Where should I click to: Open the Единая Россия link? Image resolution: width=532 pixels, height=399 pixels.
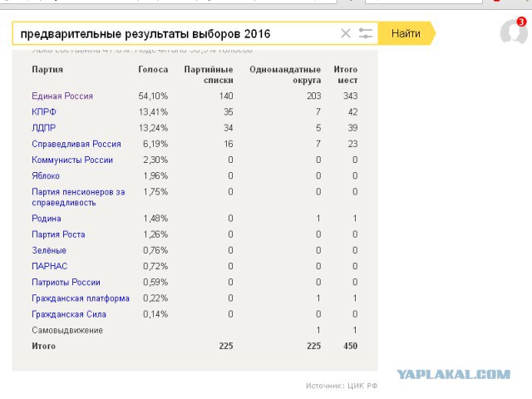pos(62,96)
